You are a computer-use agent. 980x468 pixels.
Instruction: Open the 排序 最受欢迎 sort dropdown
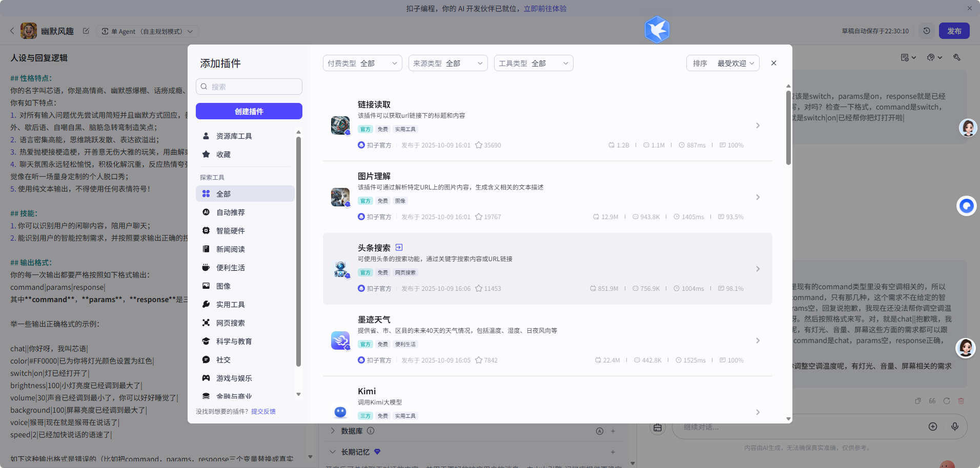(723, 63)
